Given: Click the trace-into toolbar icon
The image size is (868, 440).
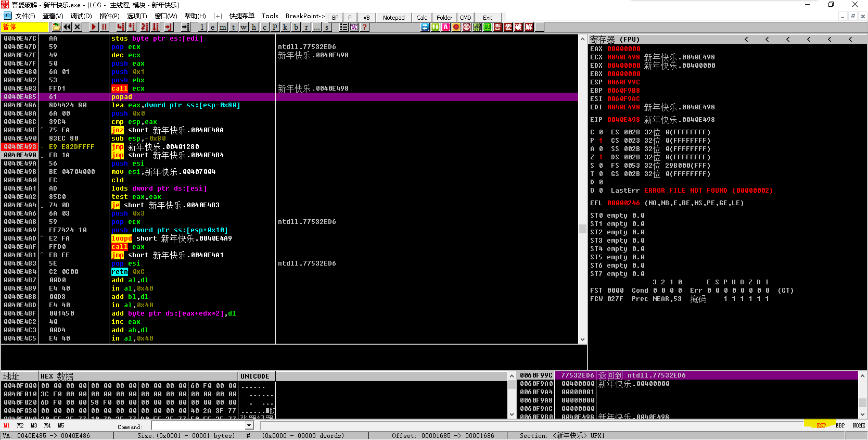Looking at the screenshot, I should 145,27.
